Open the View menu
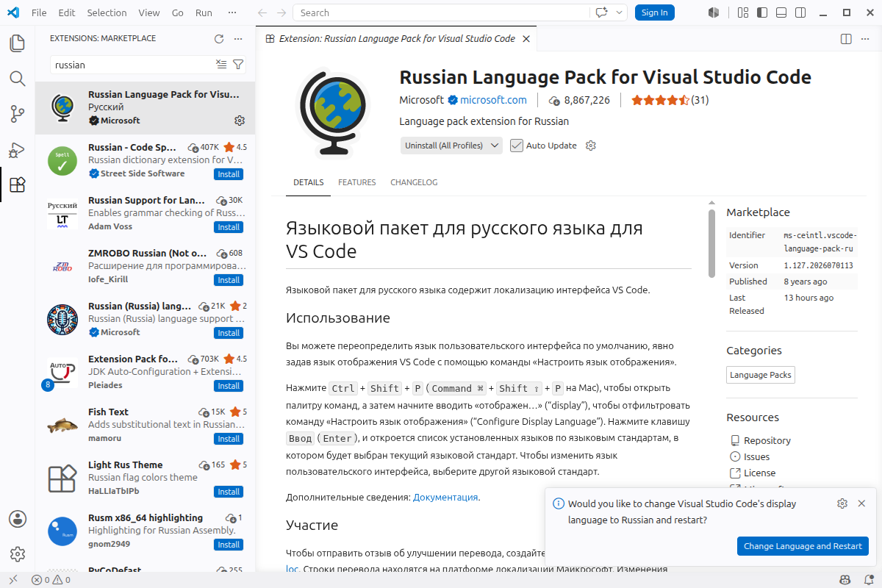 point(148,12)
